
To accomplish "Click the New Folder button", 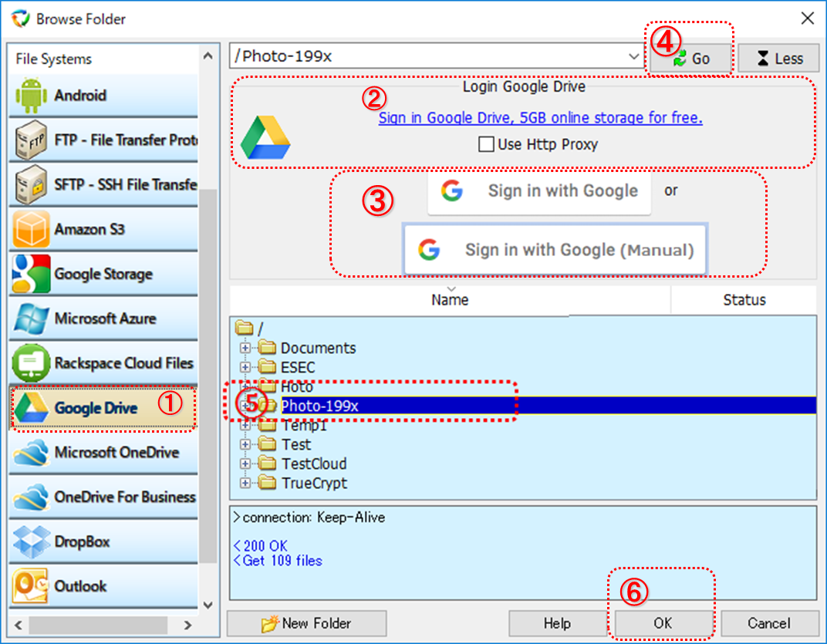I will [x=306, y=623].
